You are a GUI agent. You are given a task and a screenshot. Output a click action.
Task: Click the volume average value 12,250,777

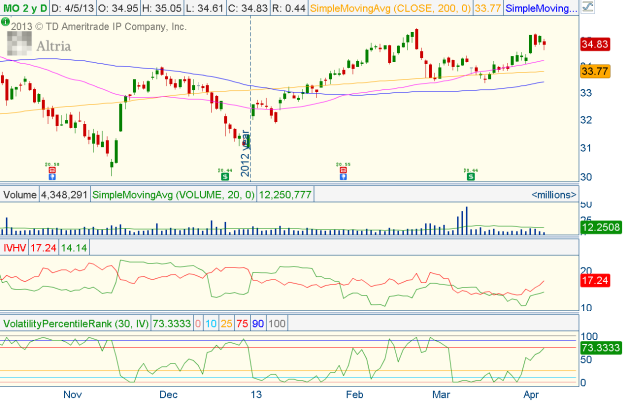(x=285, y=195)
